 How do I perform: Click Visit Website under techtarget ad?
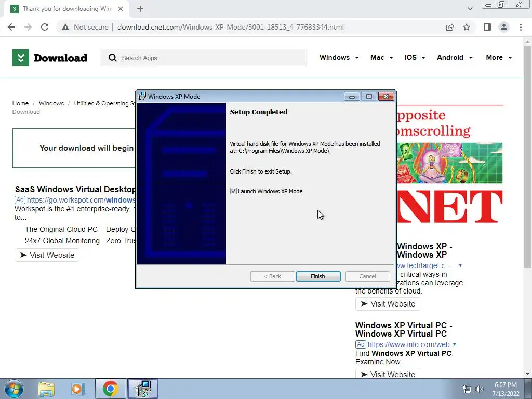[x=388, y=303]
